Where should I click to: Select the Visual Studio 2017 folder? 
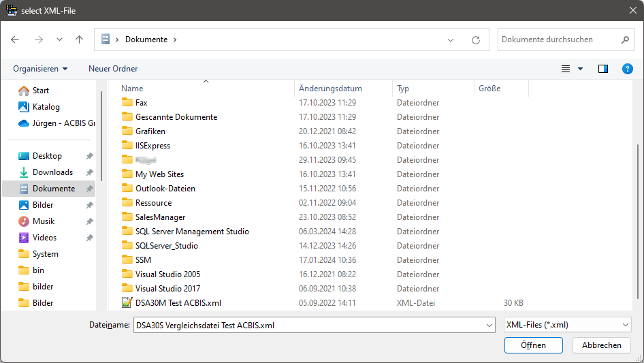click(167, 289)
